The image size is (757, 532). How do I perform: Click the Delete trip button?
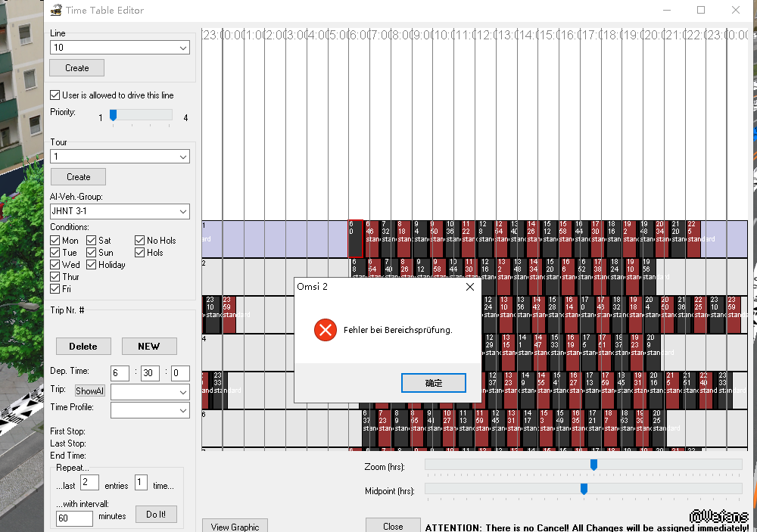[x=83, y=347]
